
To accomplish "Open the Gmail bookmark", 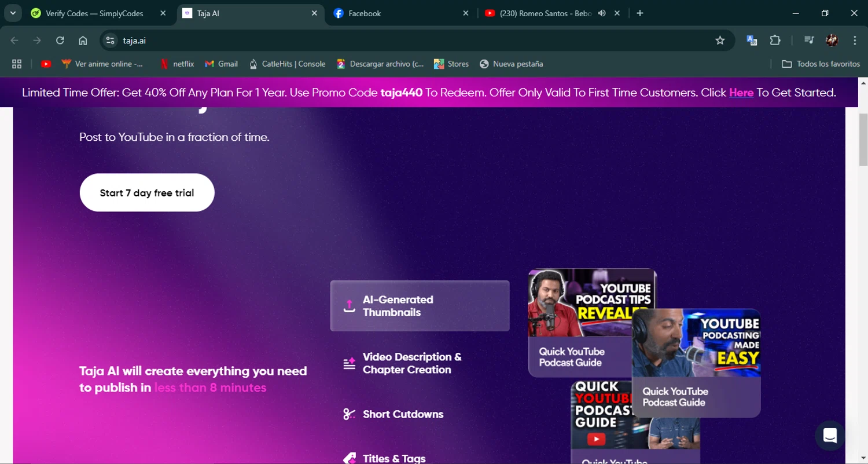I will (221, 64).
